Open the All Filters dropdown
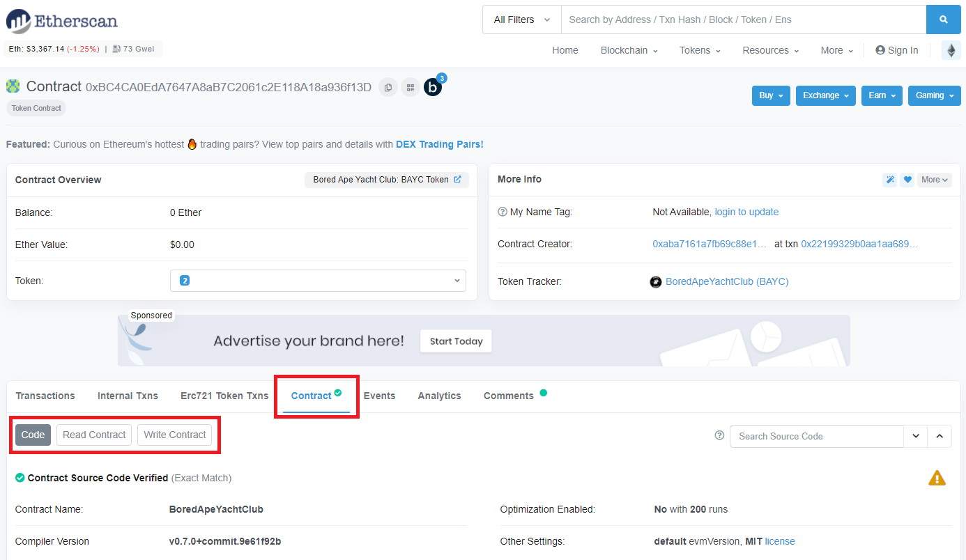Viewport: 966px width, 560px height. pos(521,20)
